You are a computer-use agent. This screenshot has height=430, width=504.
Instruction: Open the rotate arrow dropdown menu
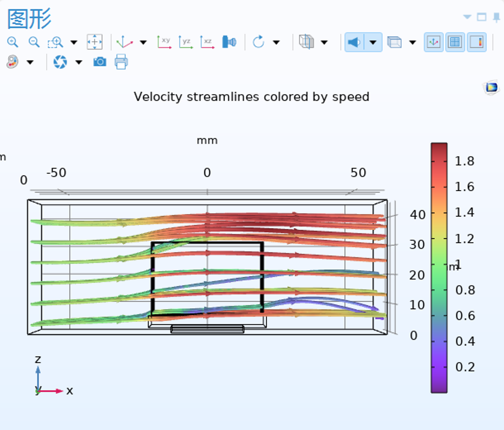276,42
